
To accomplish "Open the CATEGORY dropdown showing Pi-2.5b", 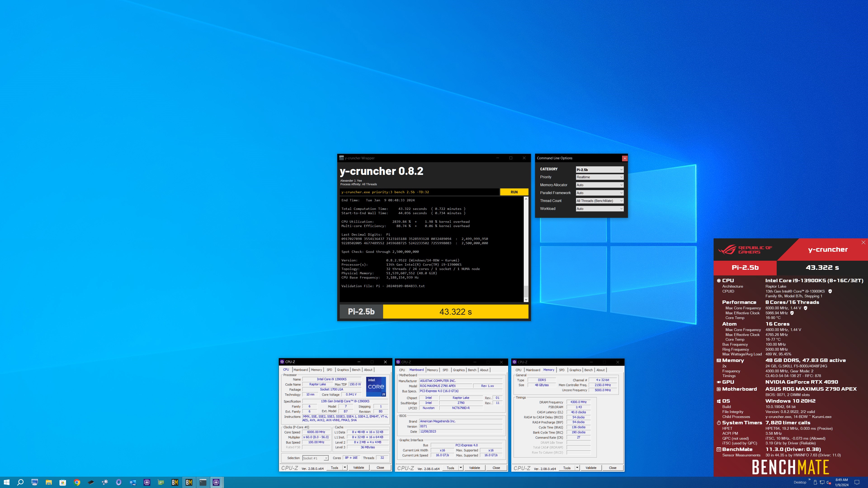I will click(600, 169).
